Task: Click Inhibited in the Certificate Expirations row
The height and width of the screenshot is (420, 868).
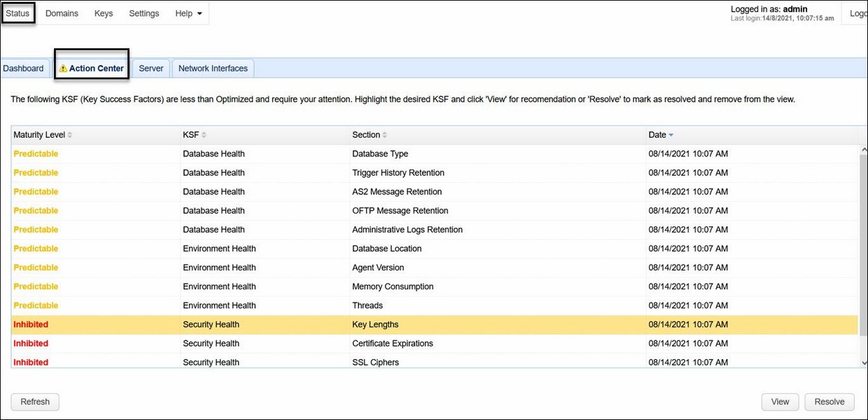Action: click(31, 343)
